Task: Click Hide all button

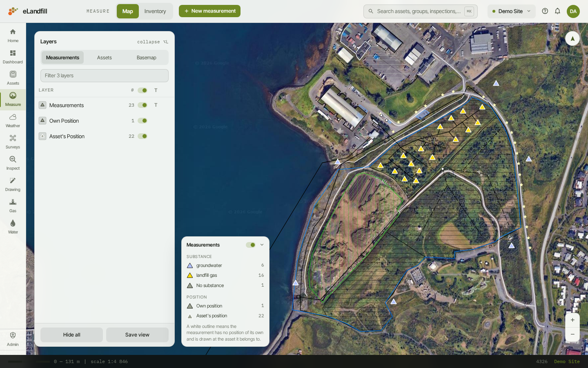Action: pos(71,335)
